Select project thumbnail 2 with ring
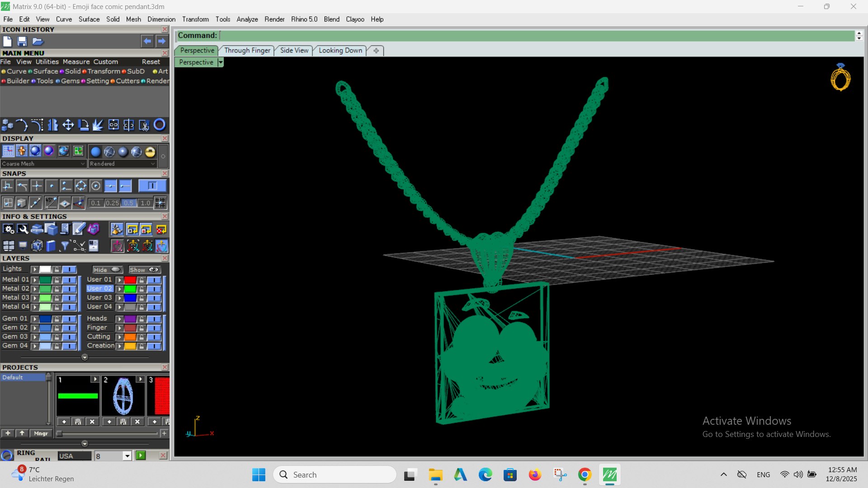Image resolution: width=868 pixels, height=488 pixels. 123,397
